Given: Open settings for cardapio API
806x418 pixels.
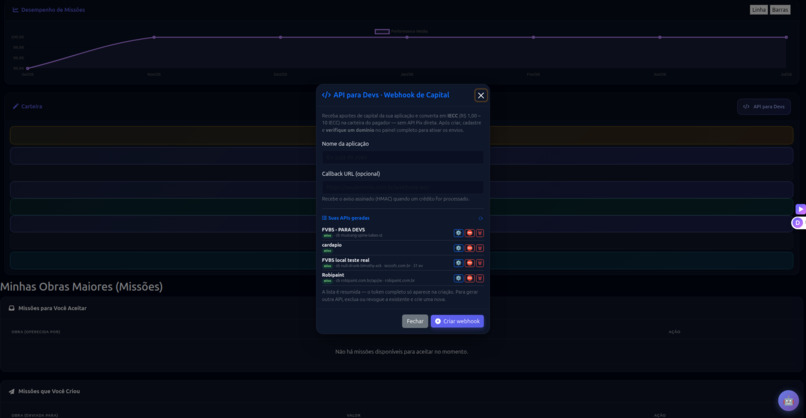Looking at the screenshot, I should 458,248.
